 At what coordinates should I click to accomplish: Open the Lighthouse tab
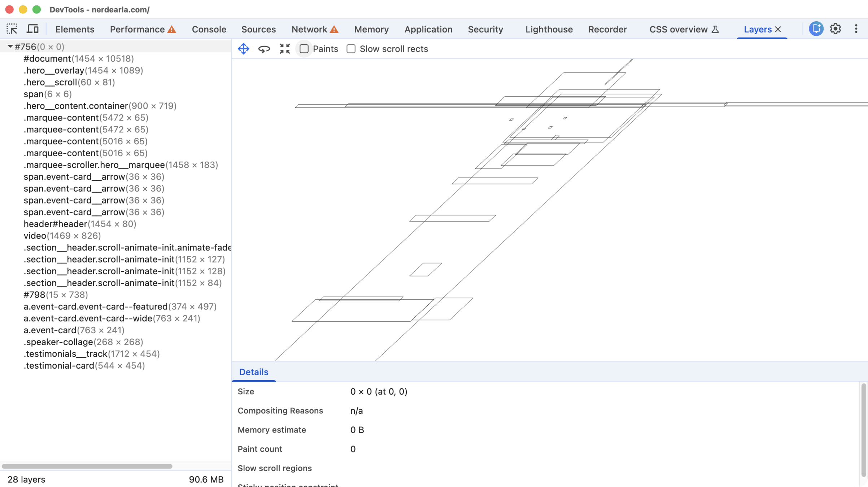pyautogui.click(x=549, y=29)
